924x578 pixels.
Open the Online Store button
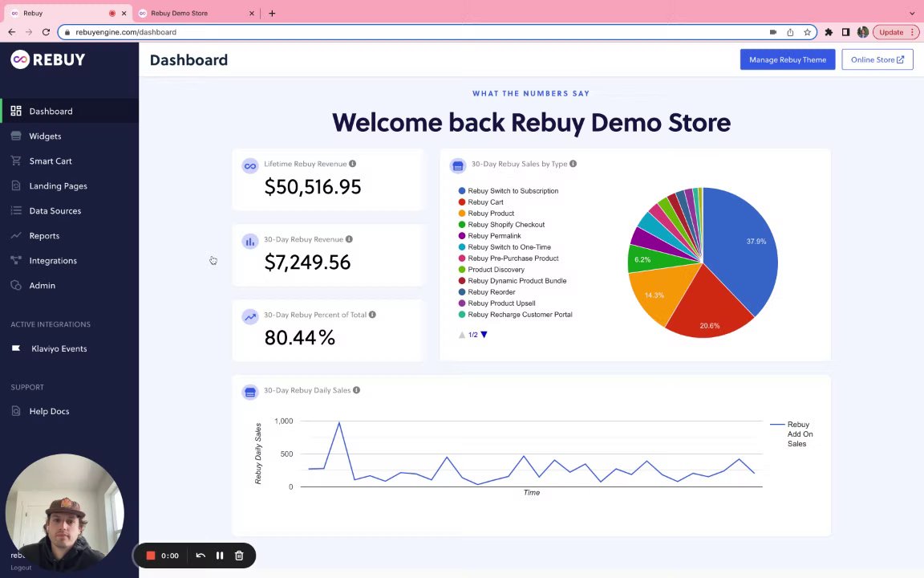[877, 59]
